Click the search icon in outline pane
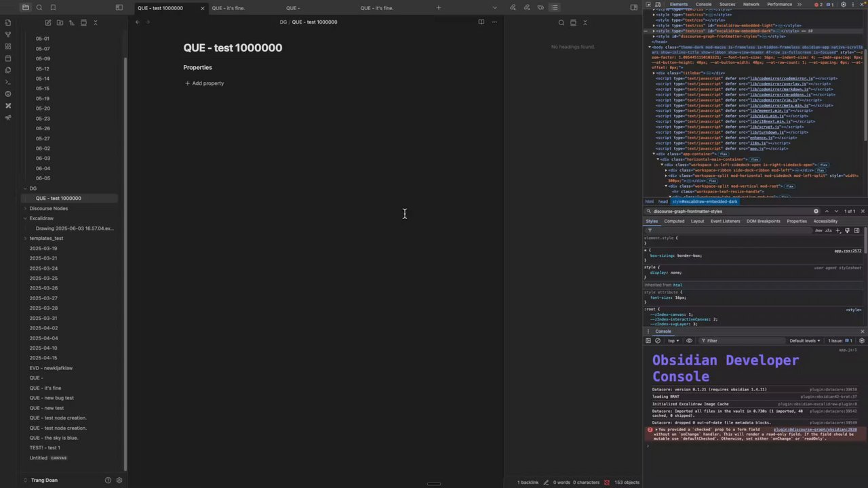The width and height of the screenshot is (868, 488). (561, 22)
